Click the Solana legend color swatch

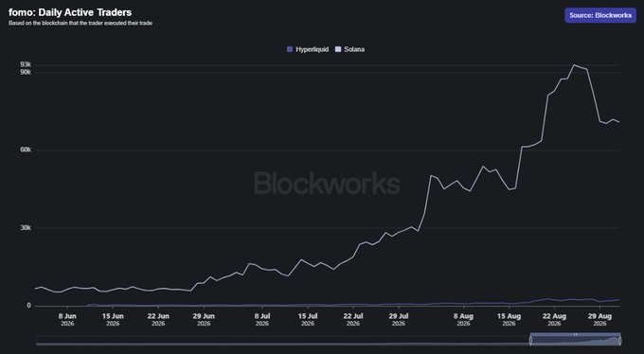point(338,49)
